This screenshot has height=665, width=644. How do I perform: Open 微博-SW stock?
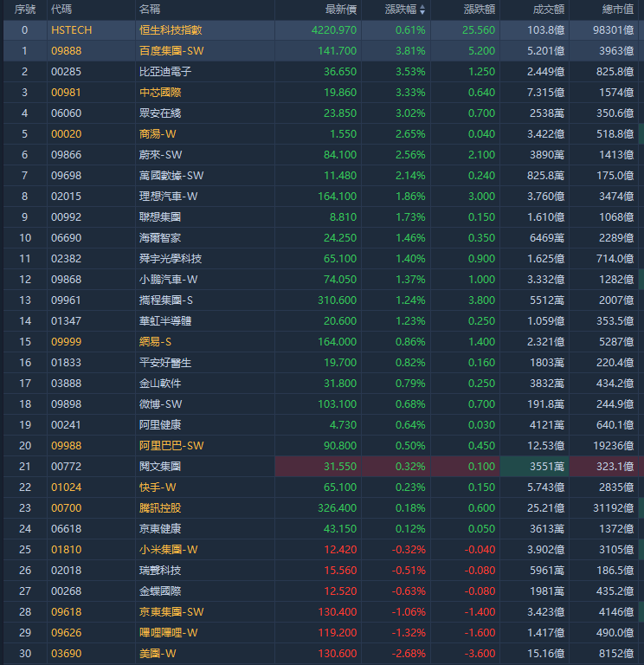click(161, 404)
